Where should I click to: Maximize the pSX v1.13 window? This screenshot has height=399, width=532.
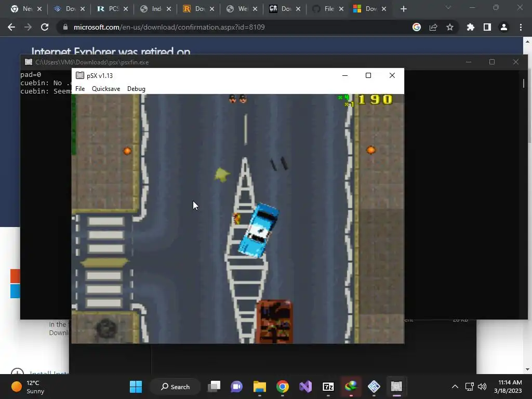point(368,75)
